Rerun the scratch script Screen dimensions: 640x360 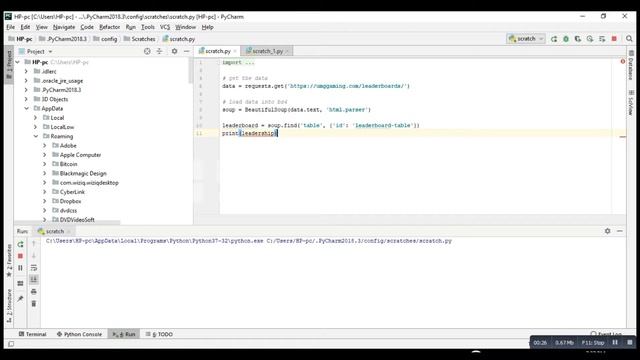20,244
